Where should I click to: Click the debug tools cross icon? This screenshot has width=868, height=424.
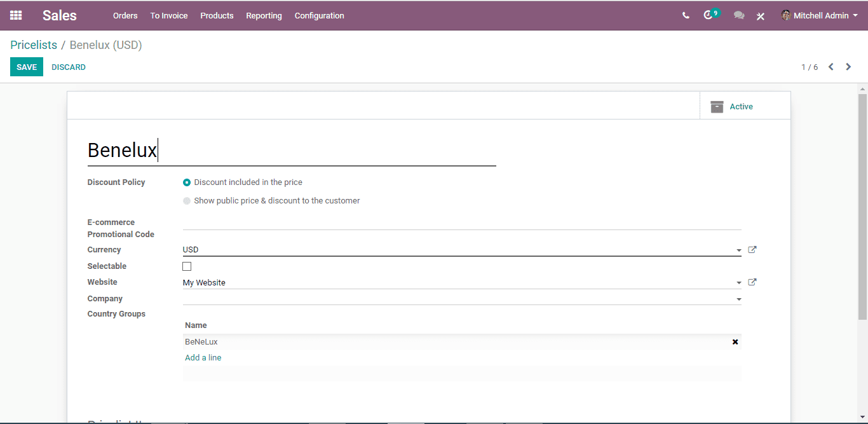[x=761, y=16]
